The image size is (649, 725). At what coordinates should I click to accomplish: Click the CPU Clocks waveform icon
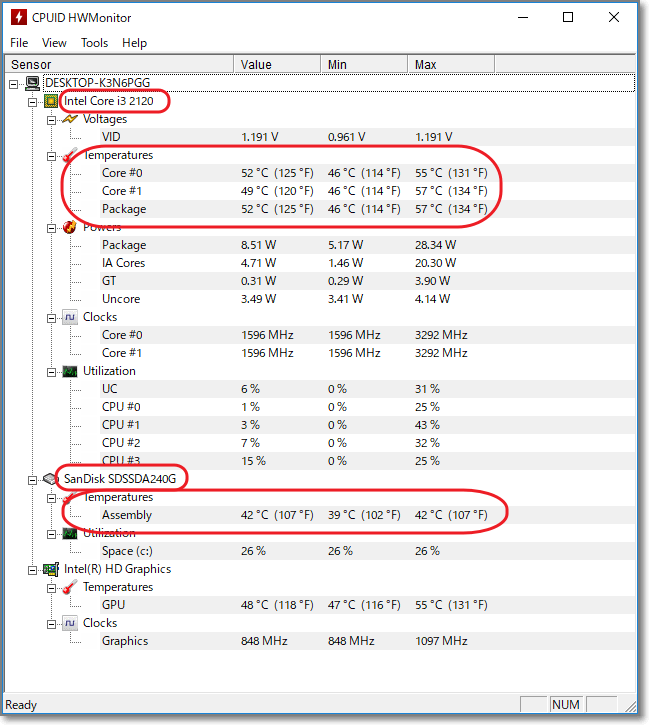[70, 317]
